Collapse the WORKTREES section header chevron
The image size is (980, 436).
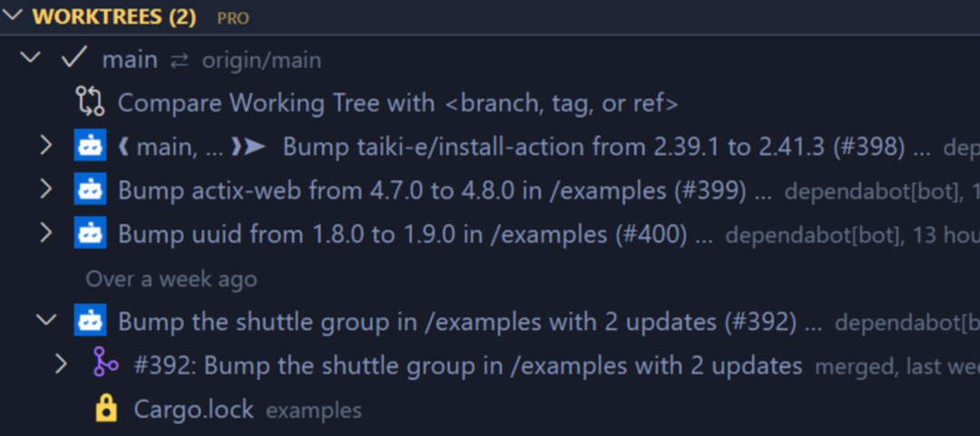(14, 15)
